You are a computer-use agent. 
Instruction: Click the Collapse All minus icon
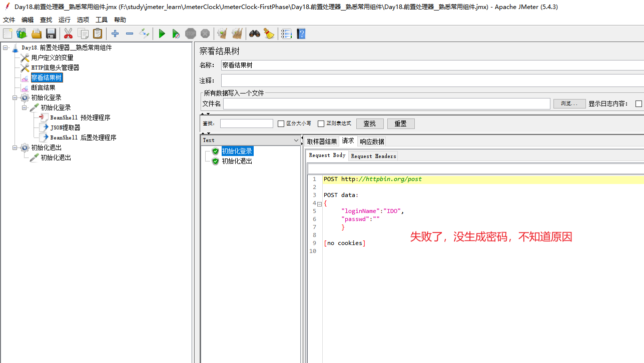tap(130, 33)
